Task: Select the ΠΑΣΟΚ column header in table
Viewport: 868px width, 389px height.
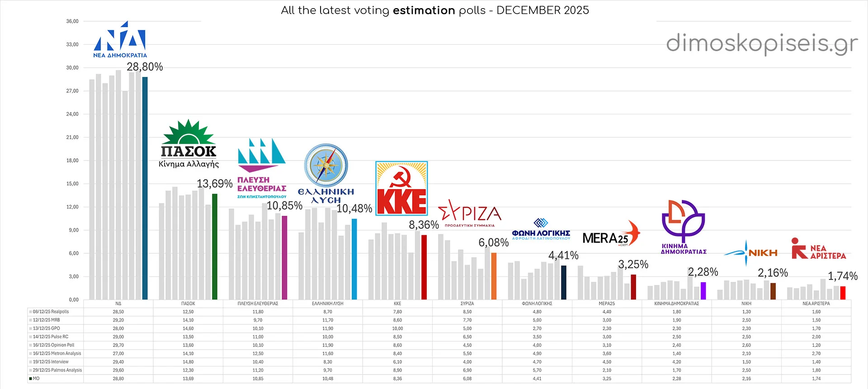Action: (188, 304)
